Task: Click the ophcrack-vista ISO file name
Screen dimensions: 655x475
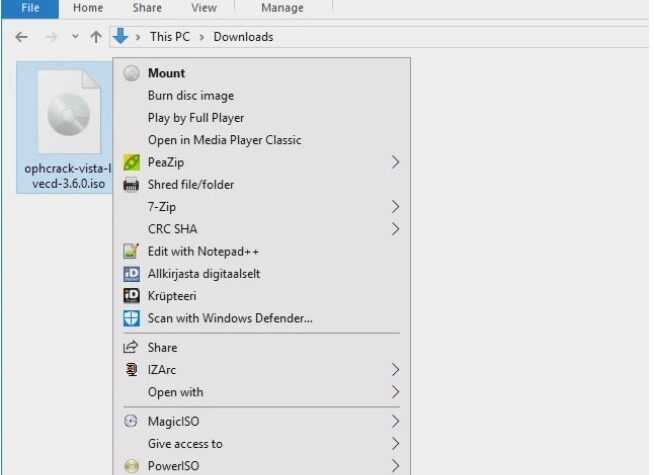Action: click(x=68, y=176)
